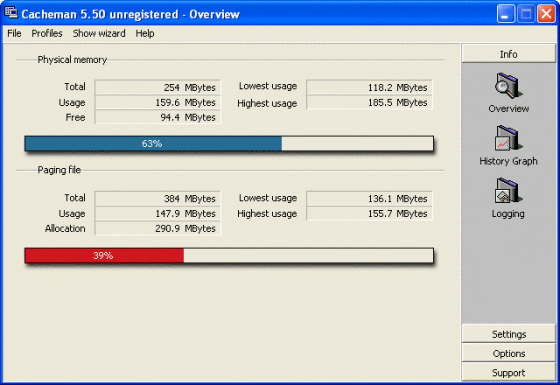Open the Profiles menu

pos(47,34)
